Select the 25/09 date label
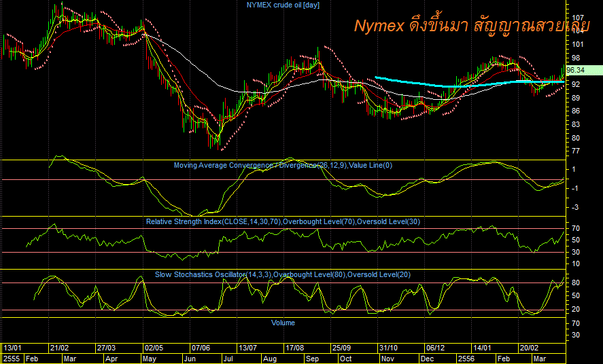The image size is (603, 364). (x=342, y=348)
